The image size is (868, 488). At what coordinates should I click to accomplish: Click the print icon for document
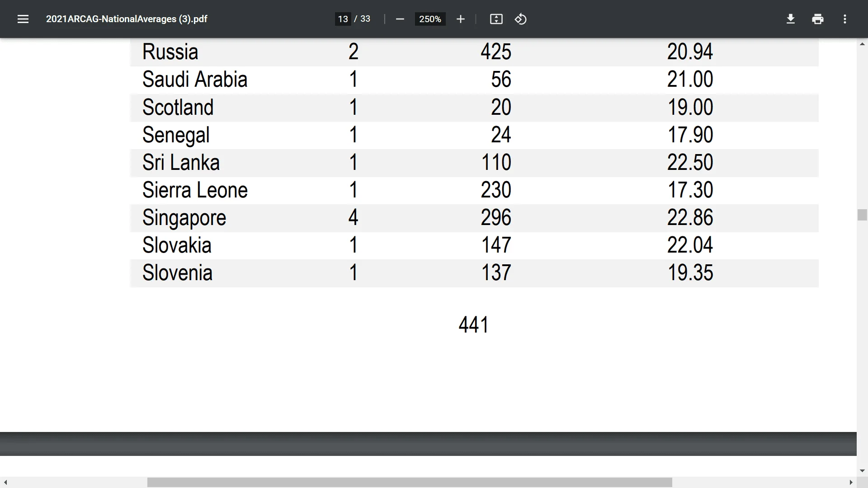818,19
